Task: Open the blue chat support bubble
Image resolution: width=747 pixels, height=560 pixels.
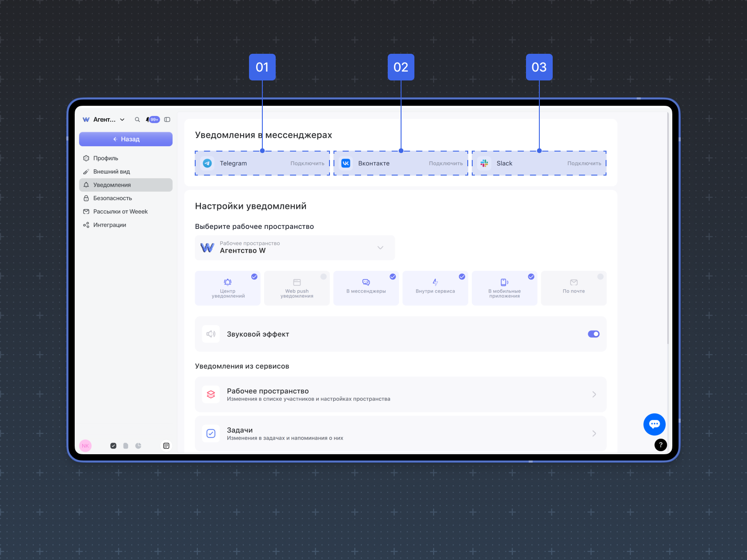Action: pos(654,424)
